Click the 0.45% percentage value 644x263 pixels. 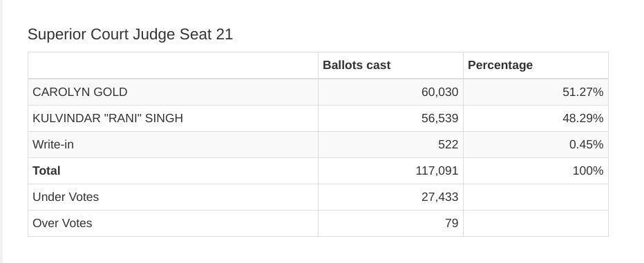point(586,144)
